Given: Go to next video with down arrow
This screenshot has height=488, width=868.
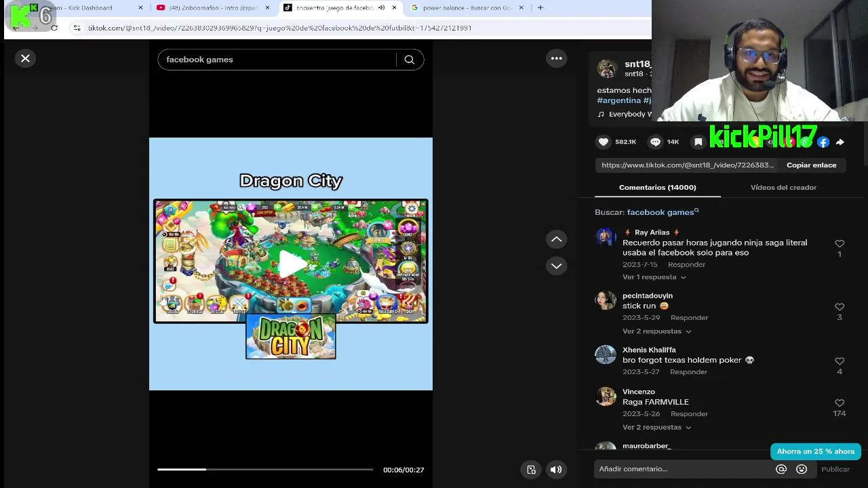Looking at the screenshot, I should [556, 266].
